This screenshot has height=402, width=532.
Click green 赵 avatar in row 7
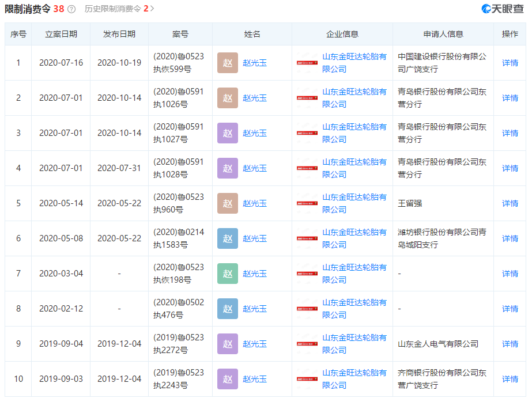228,274
